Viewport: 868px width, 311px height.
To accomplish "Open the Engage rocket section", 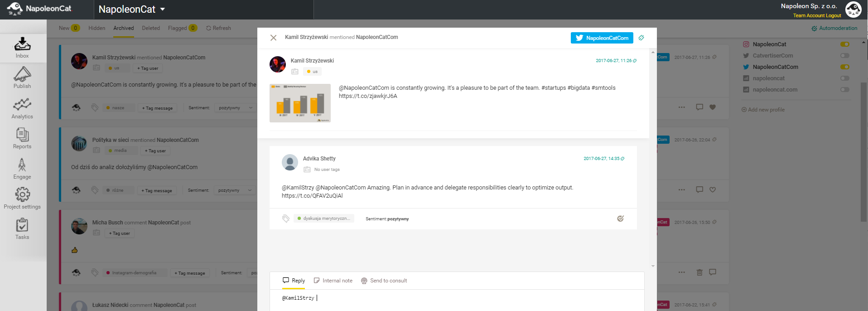I will pyautogui.click(x=22, y=169).
